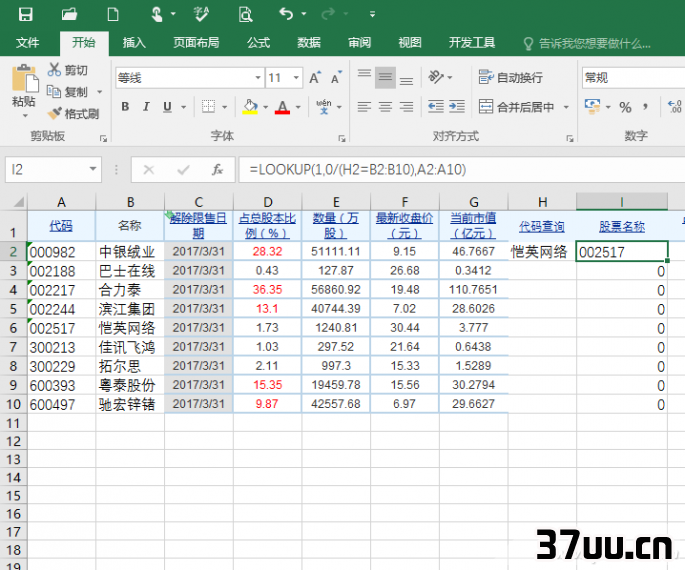Image resolution: width=685 pixels, height=570 pixels.
Task: Open the Font dialog launcher (字体)
Action: pyautogui.click(x=342, y=138)
